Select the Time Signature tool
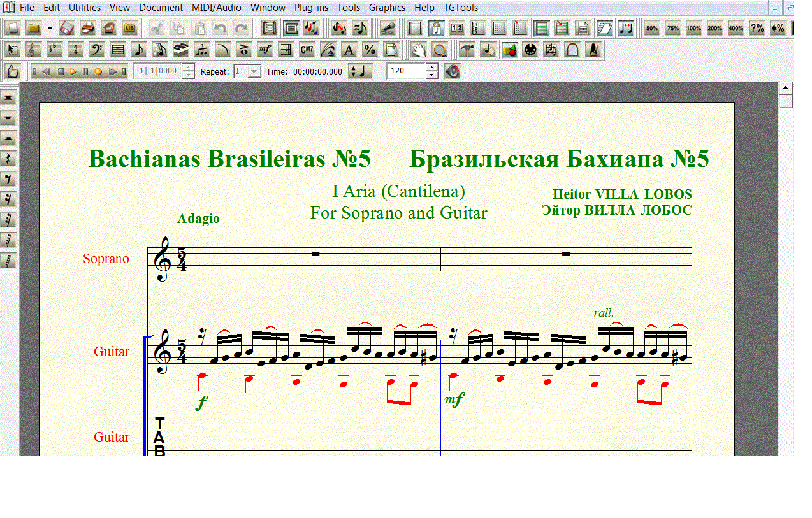 click(x=76, y=50)
